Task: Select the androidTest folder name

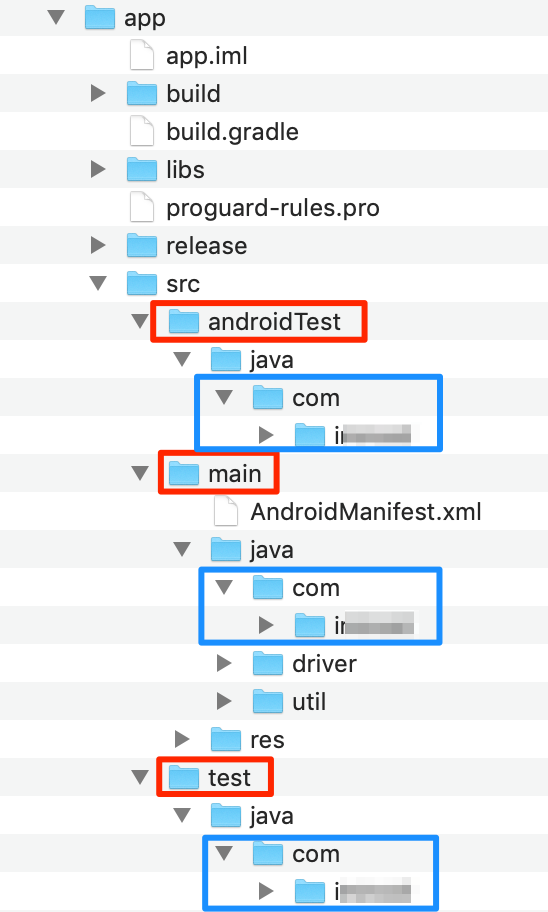Action: (275, 322)
